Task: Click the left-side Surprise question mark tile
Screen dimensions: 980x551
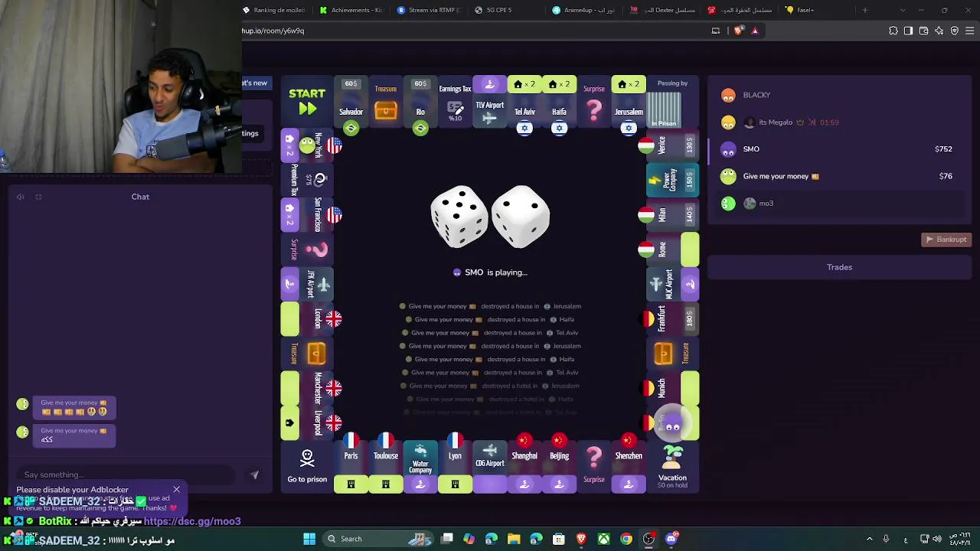Action: point(307,249)
